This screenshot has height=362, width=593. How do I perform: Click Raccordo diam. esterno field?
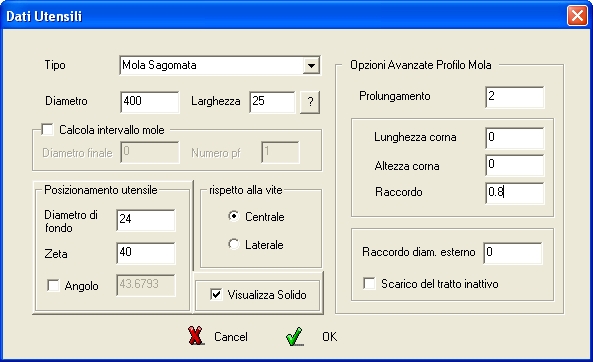[x=513, y=253]
